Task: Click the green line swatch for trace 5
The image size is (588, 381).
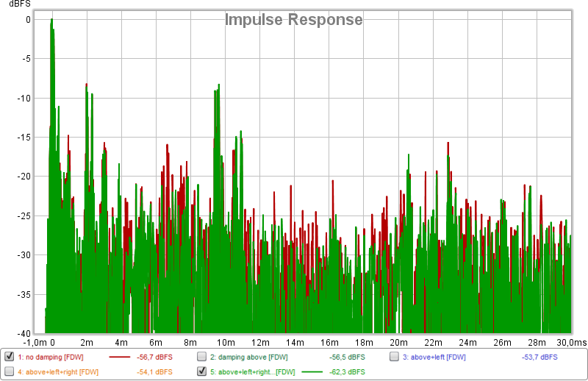Action: [x=313, y=371]
